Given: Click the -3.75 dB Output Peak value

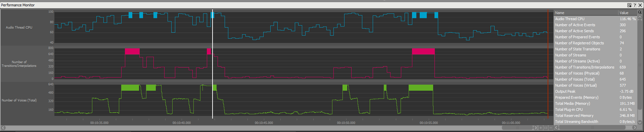Looking at the screenshot, I should point(627,91).
